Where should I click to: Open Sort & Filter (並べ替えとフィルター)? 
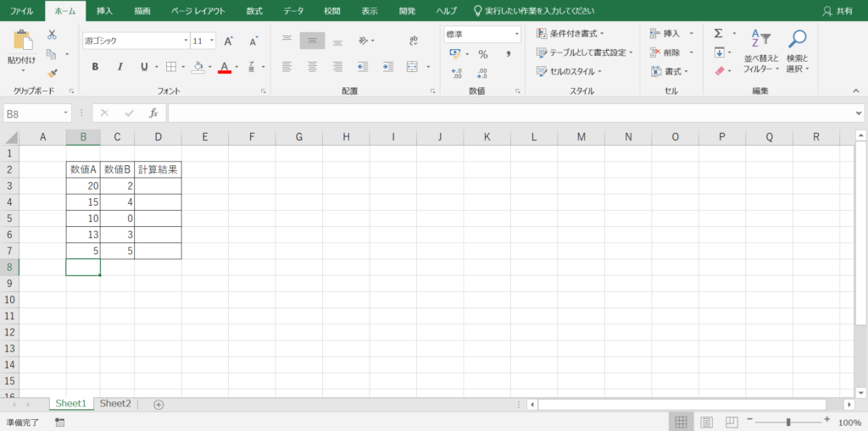761,52
